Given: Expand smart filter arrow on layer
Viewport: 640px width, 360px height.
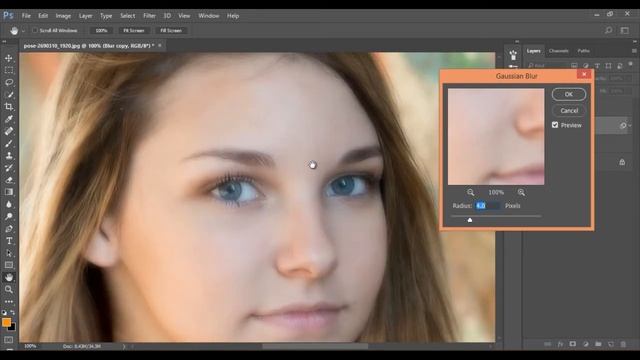Looking at the screenshot, I should click(630, 126).
